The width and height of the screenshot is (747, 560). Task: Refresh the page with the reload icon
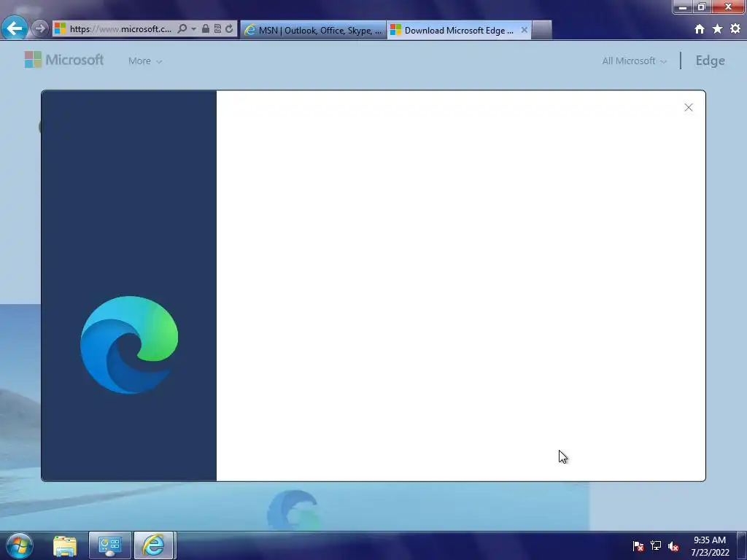click(x=229, y=29)
